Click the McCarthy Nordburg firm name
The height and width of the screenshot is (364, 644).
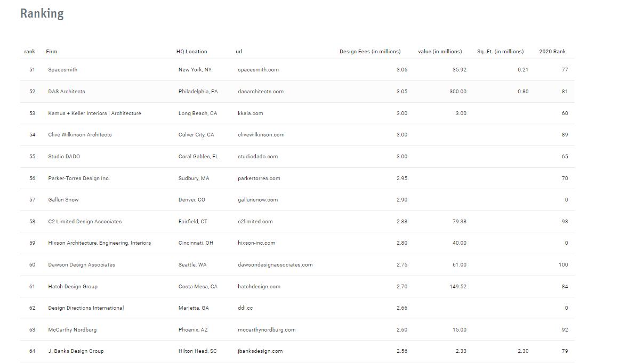(x=73, y=330)
